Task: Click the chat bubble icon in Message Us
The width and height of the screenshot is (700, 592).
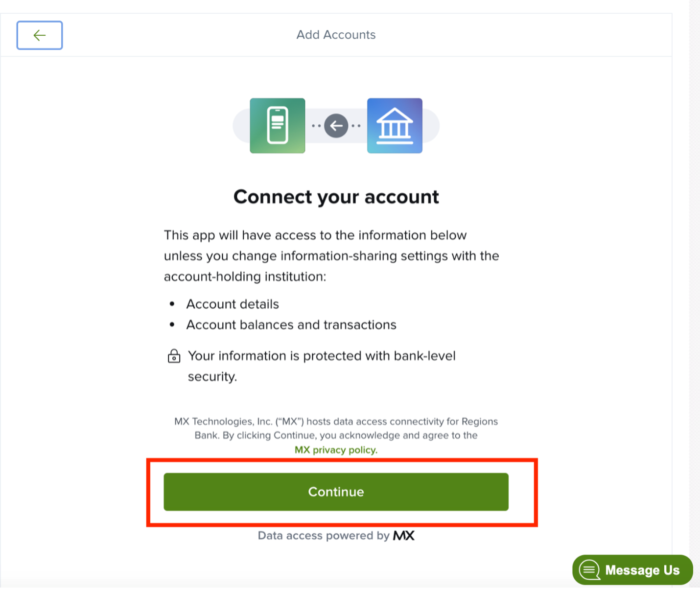Action: pos(590,570)
